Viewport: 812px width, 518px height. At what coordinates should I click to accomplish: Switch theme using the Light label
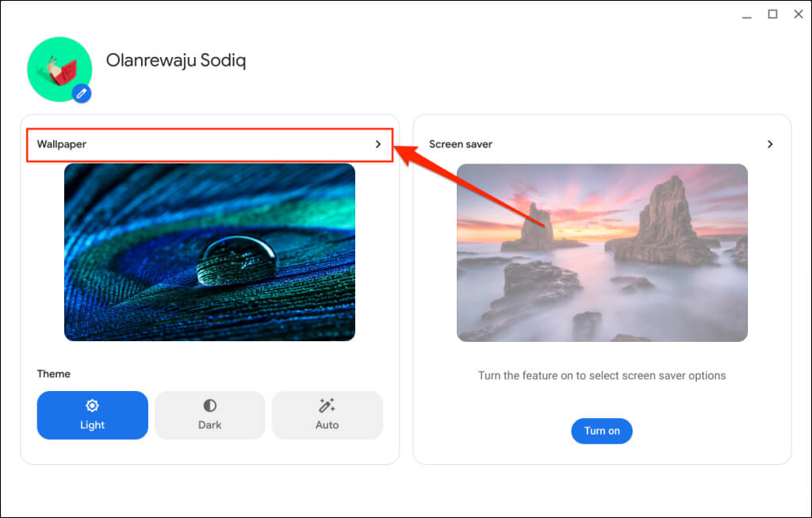[x=92, y=425]
